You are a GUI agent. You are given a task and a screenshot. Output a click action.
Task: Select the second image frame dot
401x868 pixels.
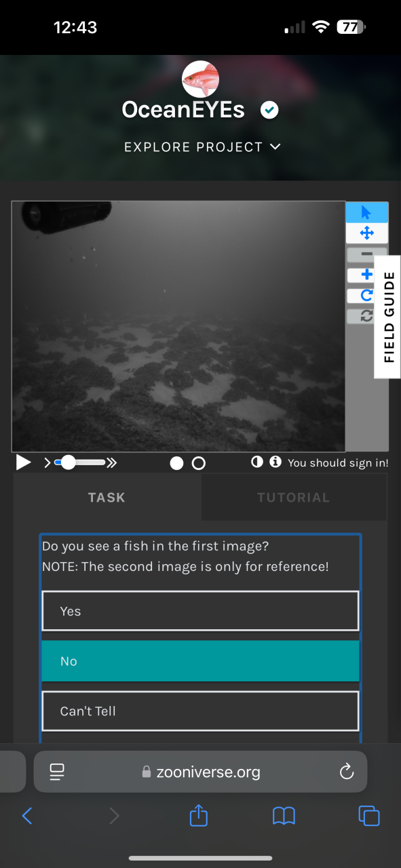tap(198, 463)
